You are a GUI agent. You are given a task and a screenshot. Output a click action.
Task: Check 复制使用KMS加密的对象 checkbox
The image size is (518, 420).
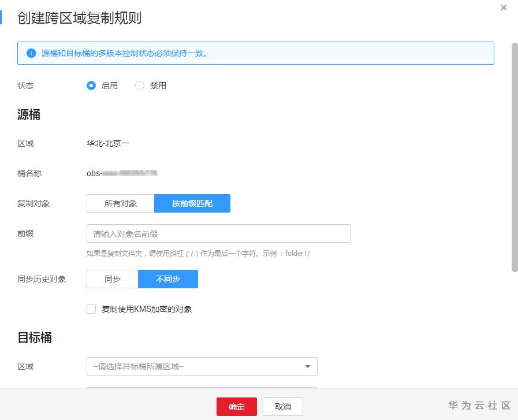91,309
